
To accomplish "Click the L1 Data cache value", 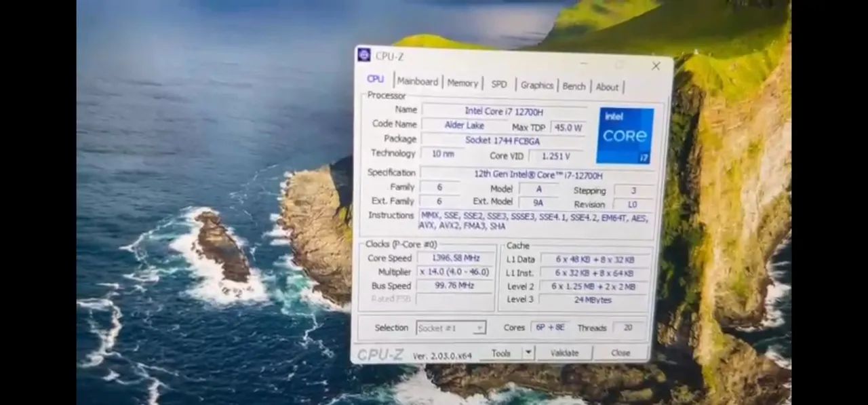I will point(595,260).
